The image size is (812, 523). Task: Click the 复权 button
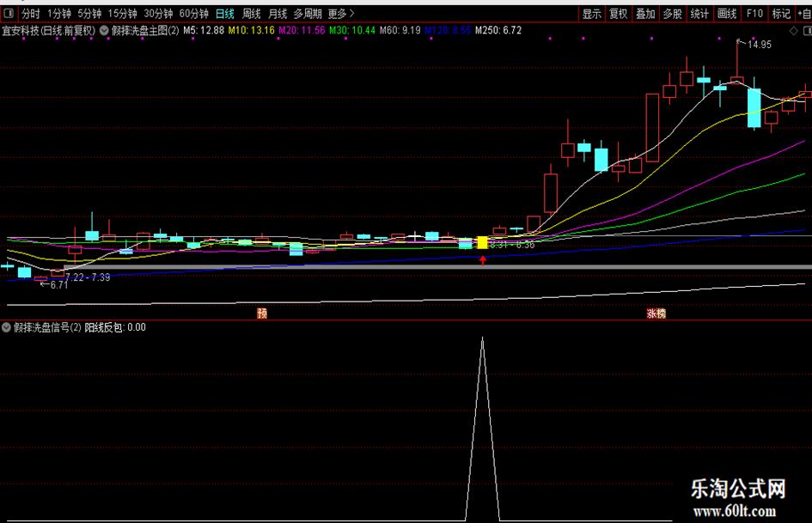tap(618, 14)
